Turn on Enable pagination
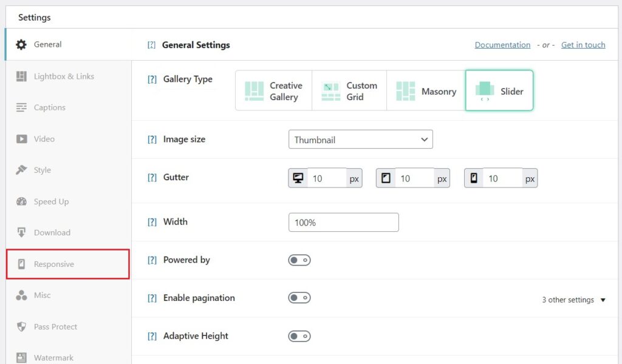Screen dimensions: 622x364 299,298
